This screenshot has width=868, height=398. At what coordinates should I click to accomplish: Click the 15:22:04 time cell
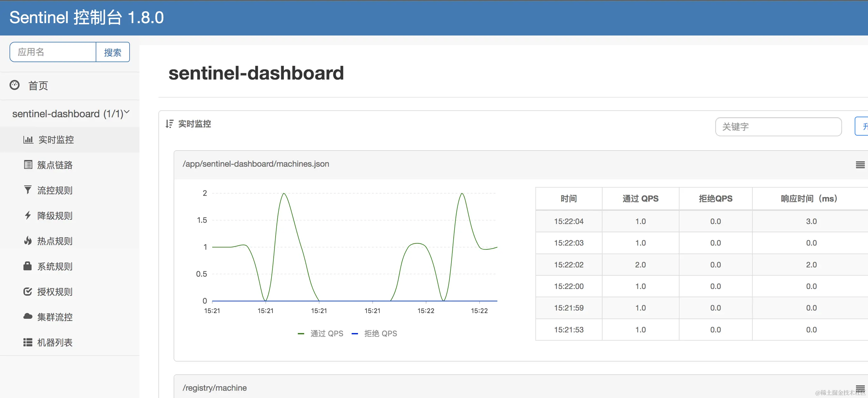pos(568,221)
